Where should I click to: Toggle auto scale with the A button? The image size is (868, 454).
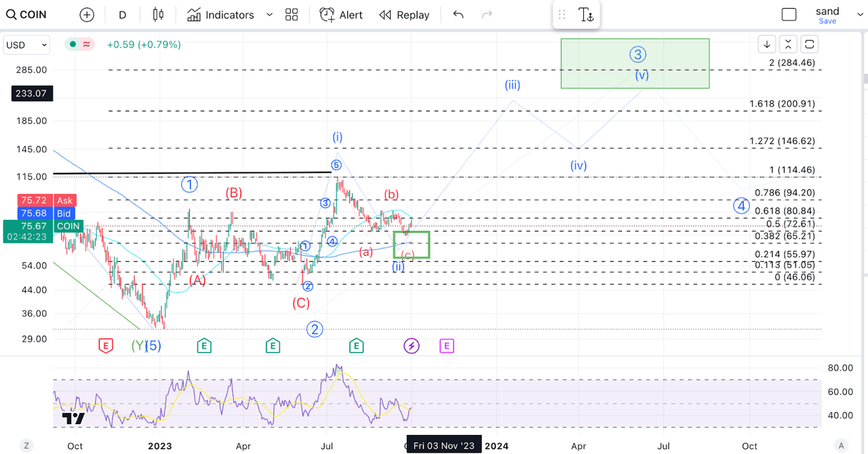point(841,446)
